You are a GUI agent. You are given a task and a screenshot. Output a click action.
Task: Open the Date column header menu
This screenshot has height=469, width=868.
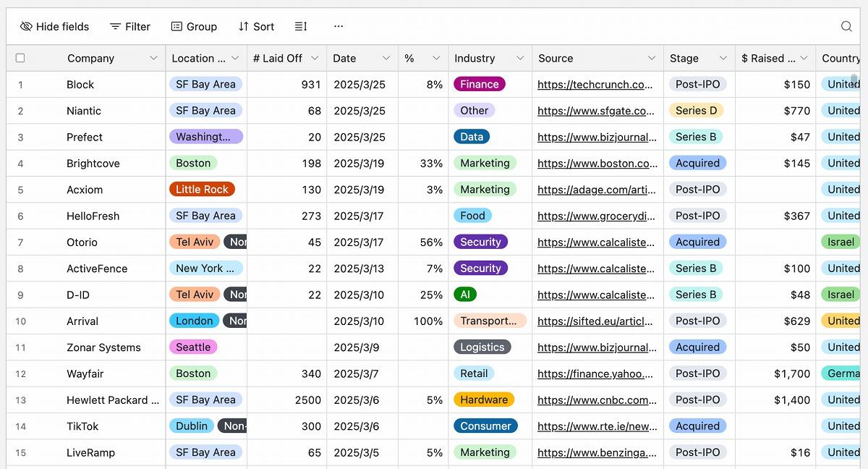pyautogui.click(x=386, y=59)
